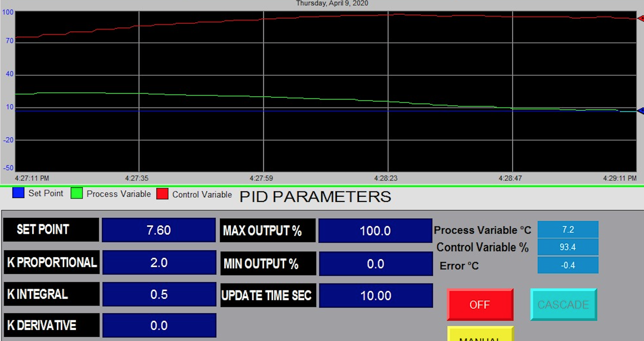The height and width of the screenshot is (341, 644).
Task: Click the Control Variable % readout 93.4
Action: [x=568, y=247]
